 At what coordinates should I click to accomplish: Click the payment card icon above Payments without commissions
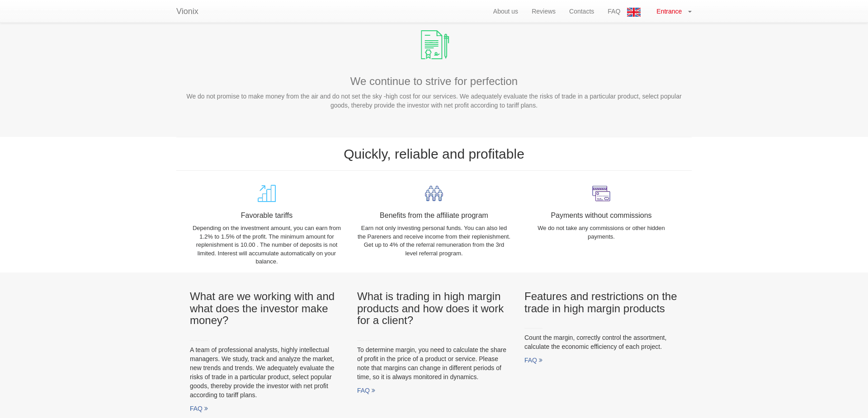click(x=601, y=193)
